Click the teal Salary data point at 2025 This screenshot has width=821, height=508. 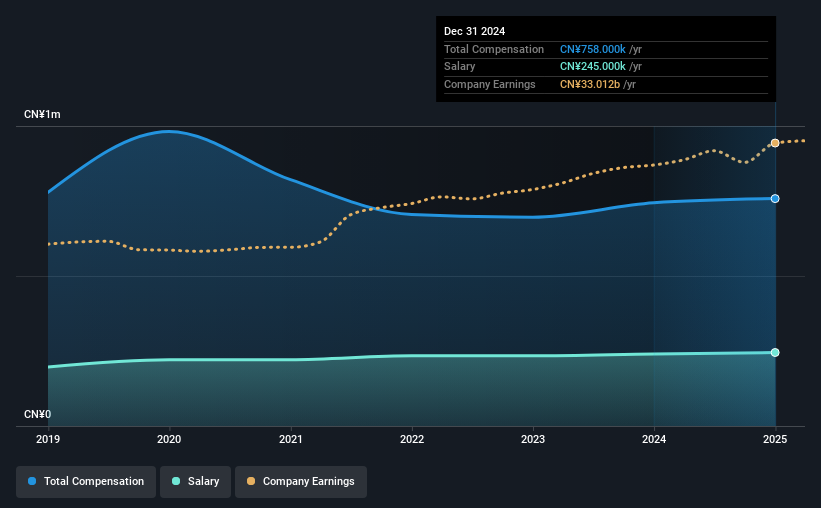(775, 352)
